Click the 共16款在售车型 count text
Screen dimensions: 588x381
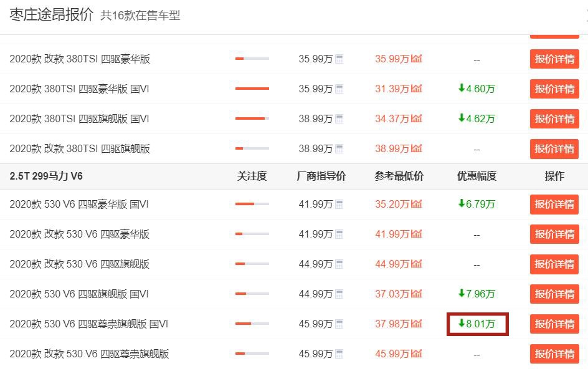(140, 16)
